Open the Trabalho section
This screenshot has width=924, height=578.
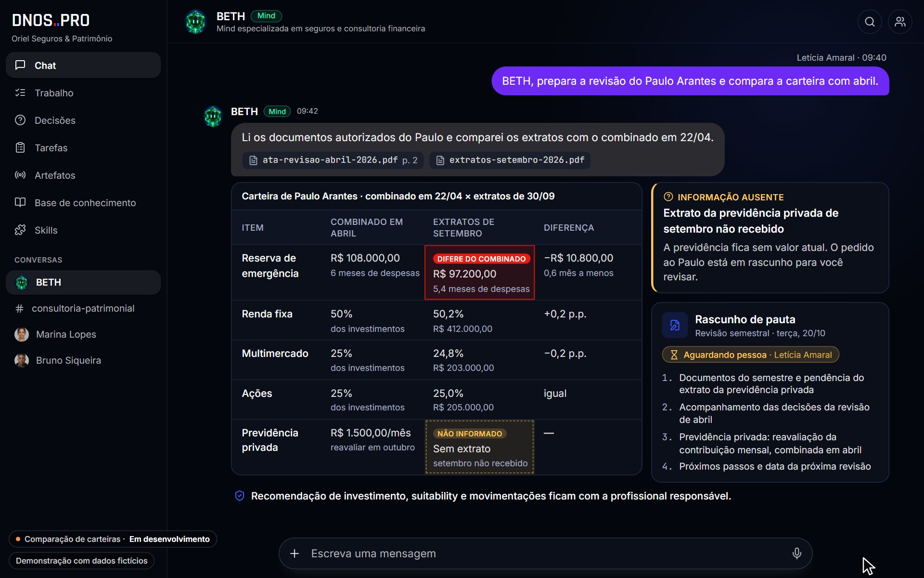click(83, 92)
